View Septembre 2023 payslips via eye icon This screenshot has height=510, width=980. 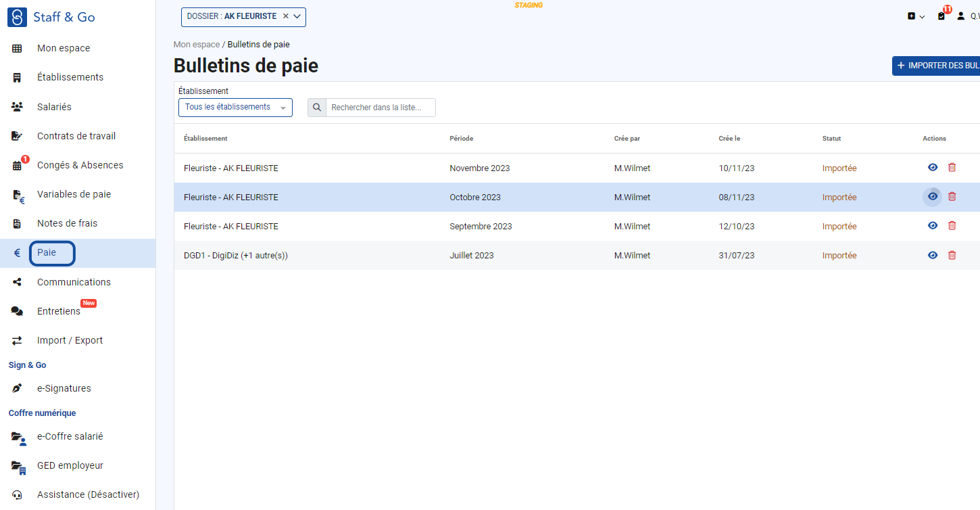pyautogui.click(x=933, y=226)
